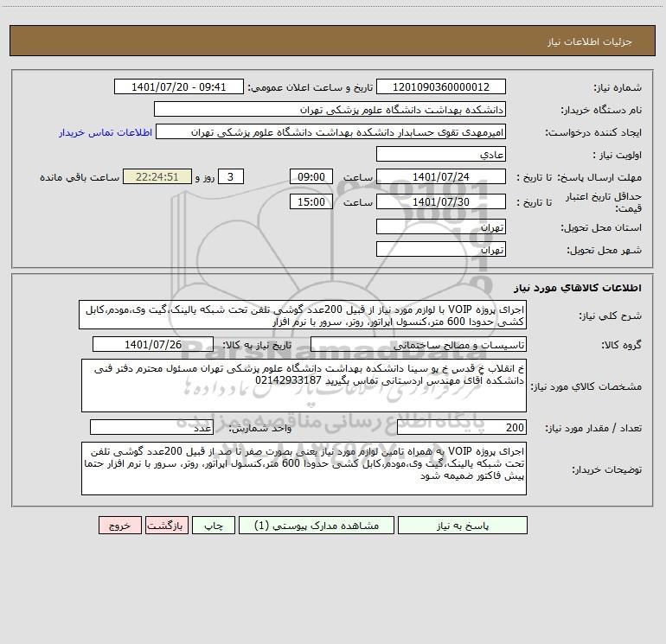666x644 pixels.
Task: Open 'مشاهده مدارک پیوستی (1)' attachments
Action: tap(317, 525)
